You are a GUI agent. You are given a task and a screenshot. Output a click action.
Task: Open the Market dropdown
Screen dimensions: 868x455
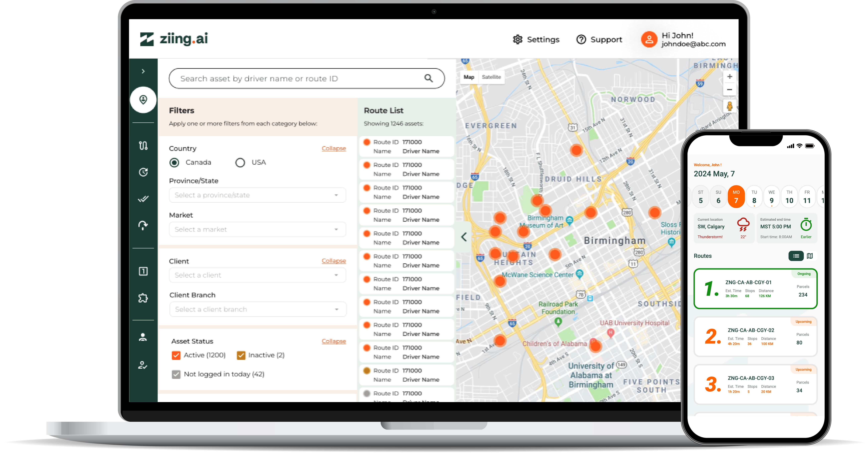click(x=257, y=229)
